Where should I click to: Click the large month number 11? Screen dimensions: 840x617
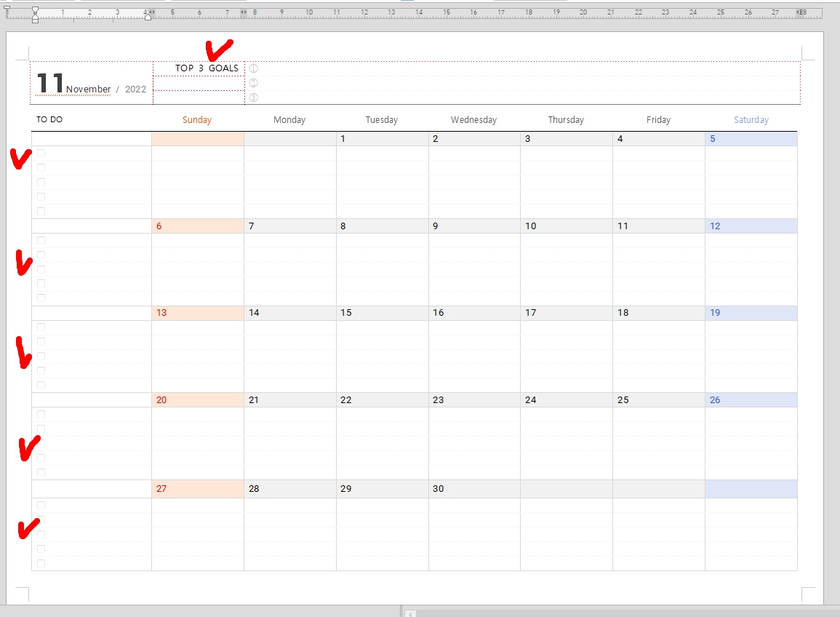[x=50, y=83]
